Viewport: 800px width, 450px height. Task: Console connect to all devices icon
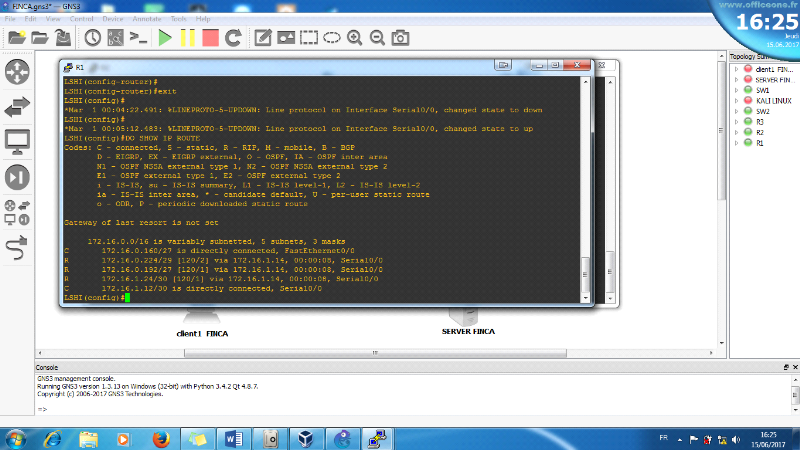click(x=138, y=38)
